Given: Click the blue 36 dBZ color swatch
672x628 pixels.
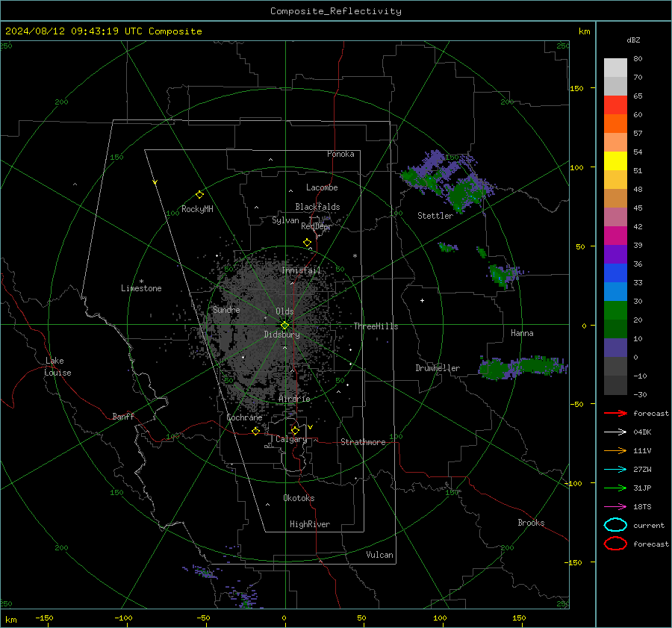Looking at the screenshot, I should [x=615, y=273].
